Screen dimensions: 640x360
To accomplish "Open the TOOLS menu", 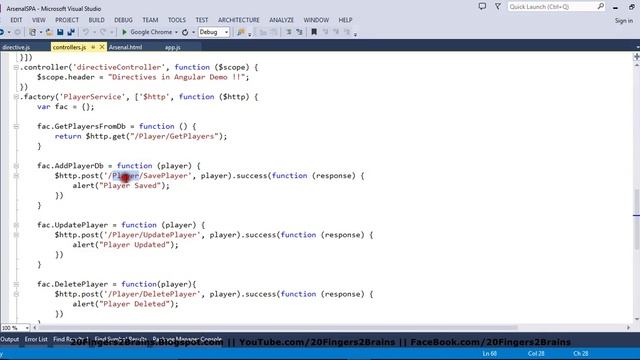I will click(177, 20).
